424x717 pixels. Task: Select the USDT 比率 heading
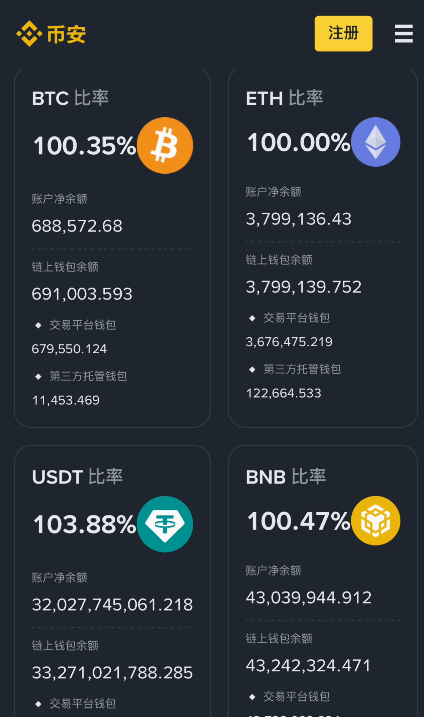(77, 477)
